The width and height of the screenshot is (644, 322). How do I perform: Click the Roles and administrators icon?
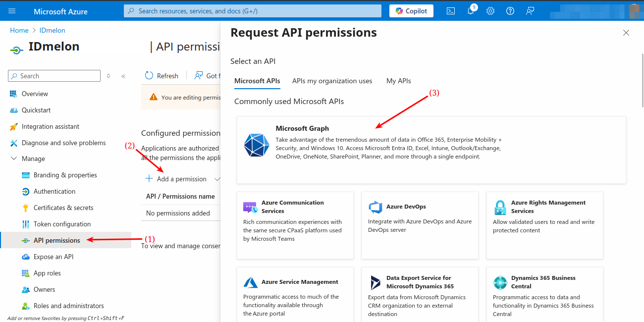(25, 306)
